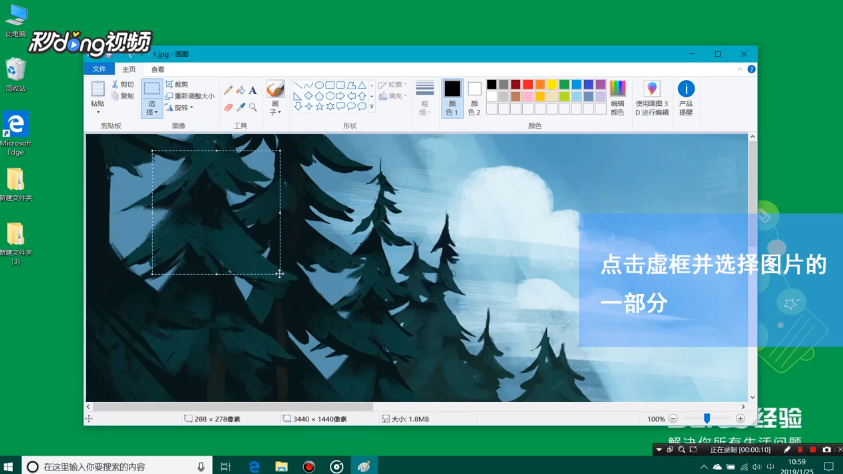Open File Explorer from the taskbar
The width and height of the screenshot is (843, 474).
[281, 466]
